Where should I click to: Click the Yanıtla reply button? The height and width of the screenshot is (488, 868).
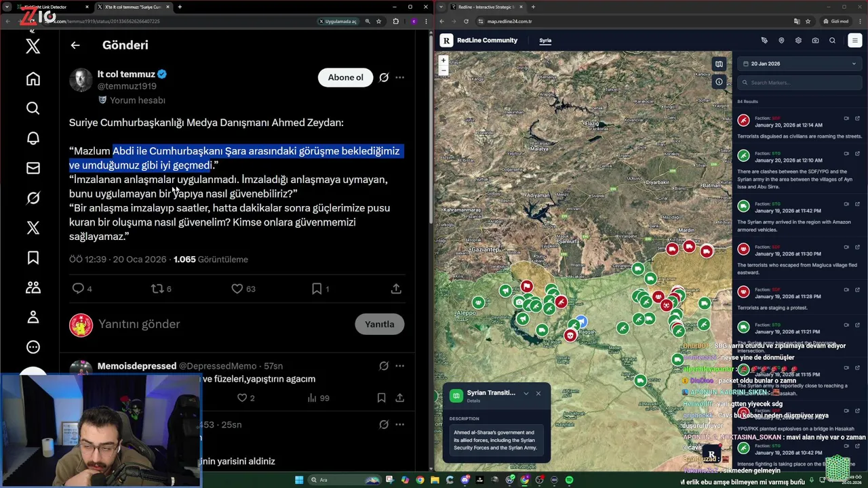click(379, 324)
